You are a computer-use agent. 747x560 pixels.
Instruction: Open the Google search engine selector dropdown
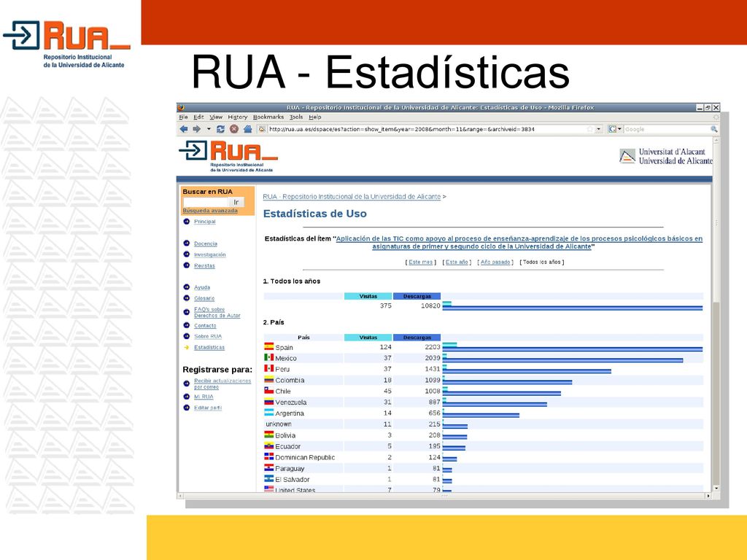point(614,129)
